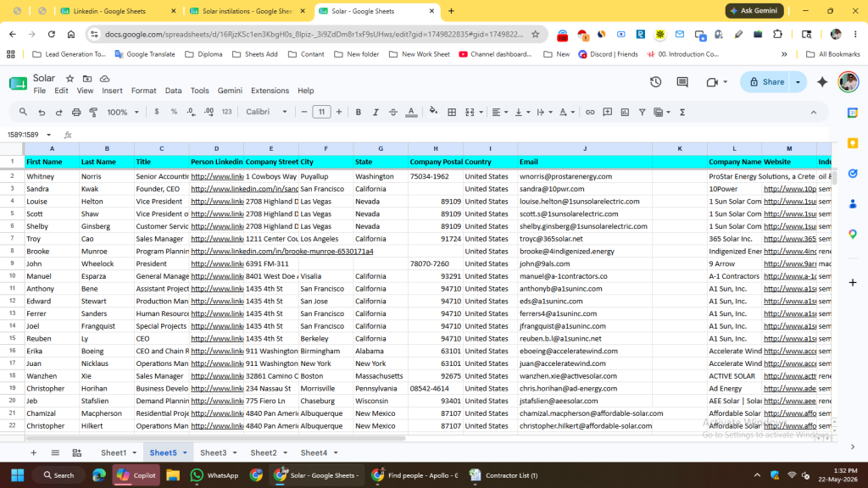Open the search the menus magnifier
The width and height of the screenshot is (868, 488).
(23, 112)
